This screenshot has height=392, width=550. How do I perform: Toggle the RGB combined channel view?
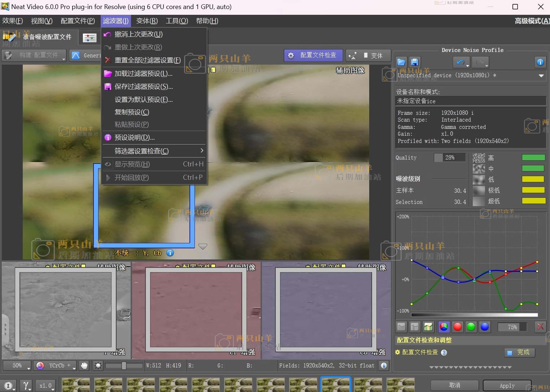[x=444, y=327]
